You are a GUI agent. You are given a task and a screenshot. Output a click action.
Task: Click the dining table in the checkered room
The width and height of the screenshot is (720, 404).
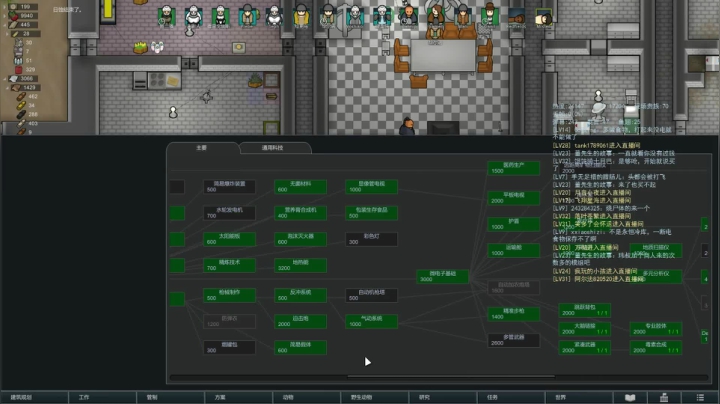tap(443, 56)
